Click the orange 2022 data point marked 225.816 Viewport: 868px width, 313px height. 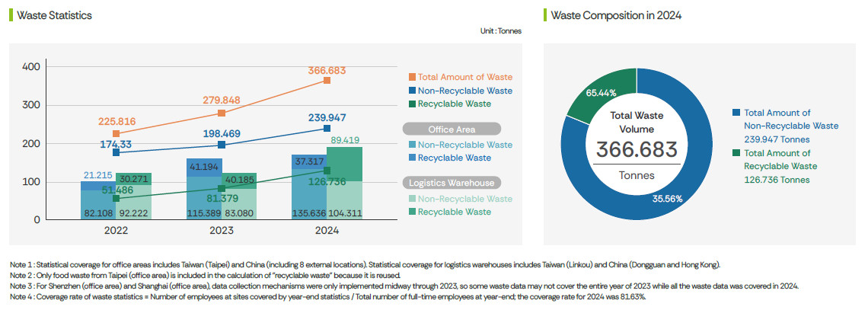pos(116,133)
